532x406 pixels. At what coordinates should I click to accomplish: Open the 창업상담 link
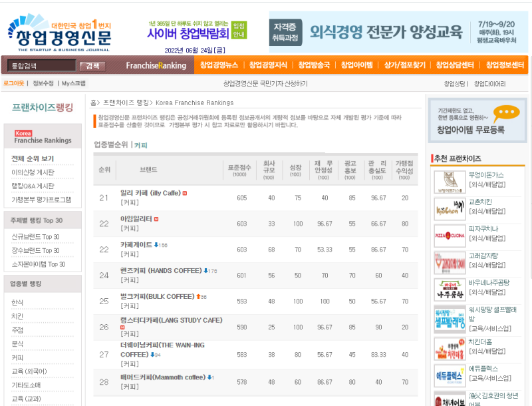pos(454,84)
